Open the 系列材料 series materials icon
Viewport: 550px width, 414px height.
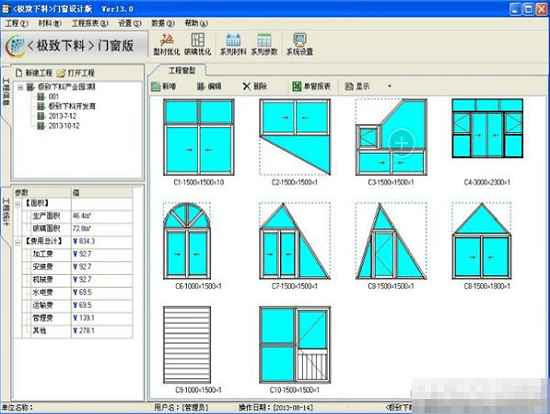point(233,44)
